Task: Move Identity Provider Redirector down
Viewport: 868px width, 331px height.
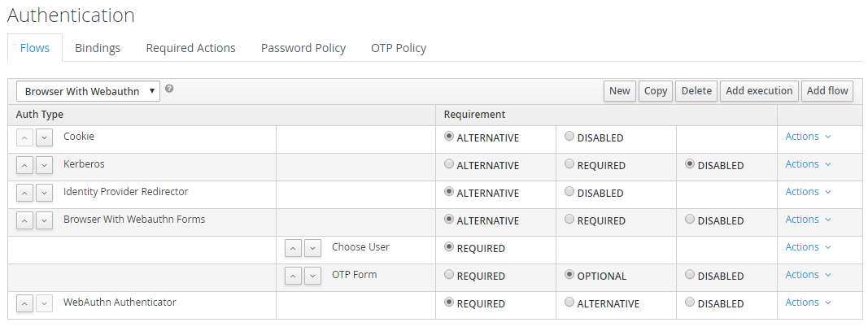Action: tap(44, 193)
